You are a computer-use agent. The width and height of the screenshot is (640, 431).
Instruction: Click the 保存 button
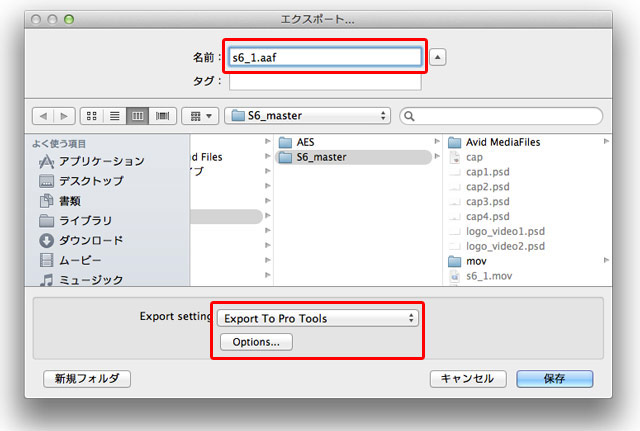coord(555,379)
